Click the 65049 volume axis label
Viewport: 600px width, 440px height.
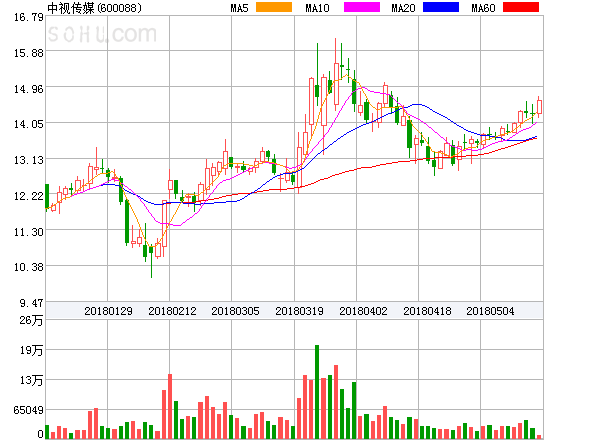coord(28,410)
